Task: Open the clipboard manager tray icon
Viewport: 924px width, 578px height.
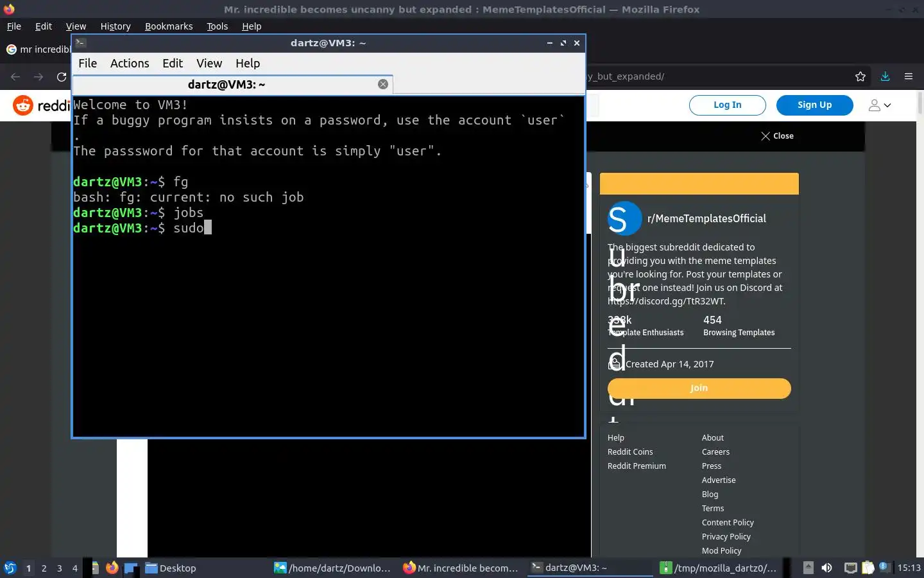Action: tap(868, 568)
